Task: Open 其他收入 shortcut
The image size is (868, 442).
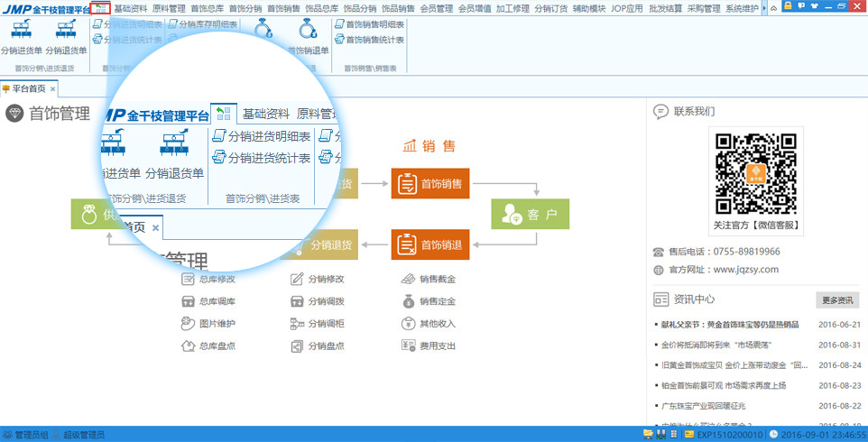Action: pyautogui.click(x=429, y=324)
